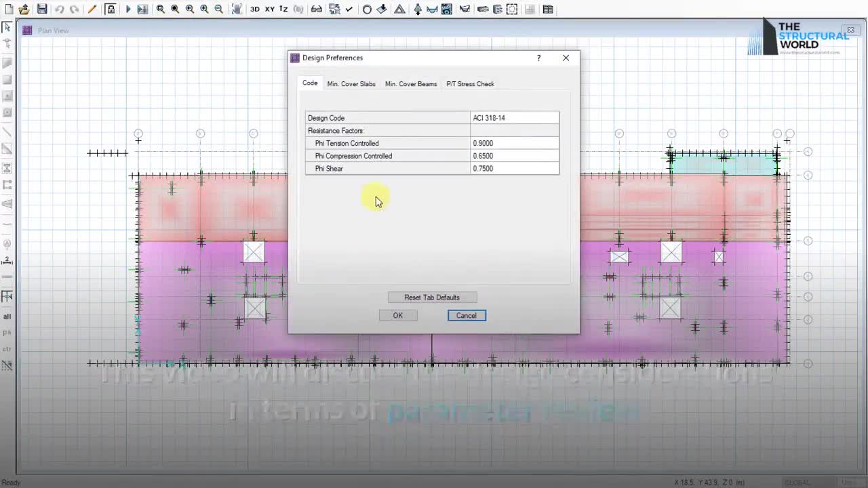Edit Phi Tension Controlled value 0.9000
This screenshot has width=868, height=488.
click(x=515, y=143)
